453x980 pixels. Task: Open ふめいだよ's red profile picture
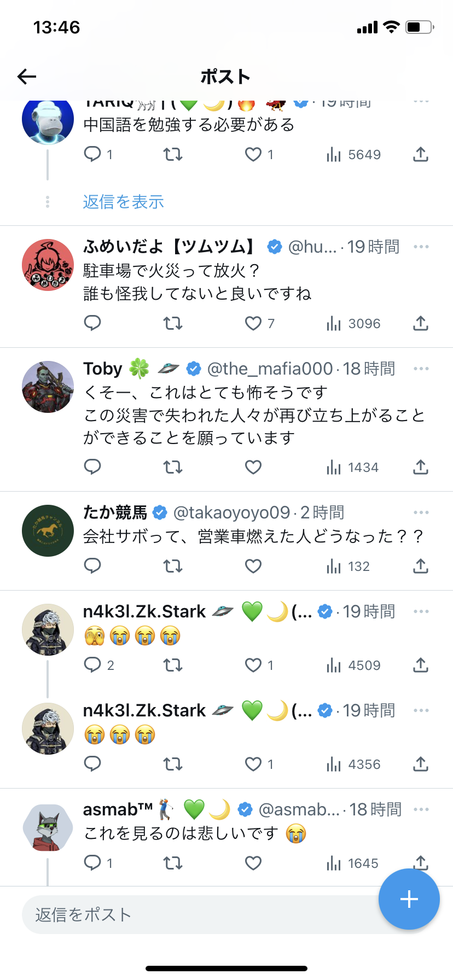pyautogui.click(x=48, y=265)
